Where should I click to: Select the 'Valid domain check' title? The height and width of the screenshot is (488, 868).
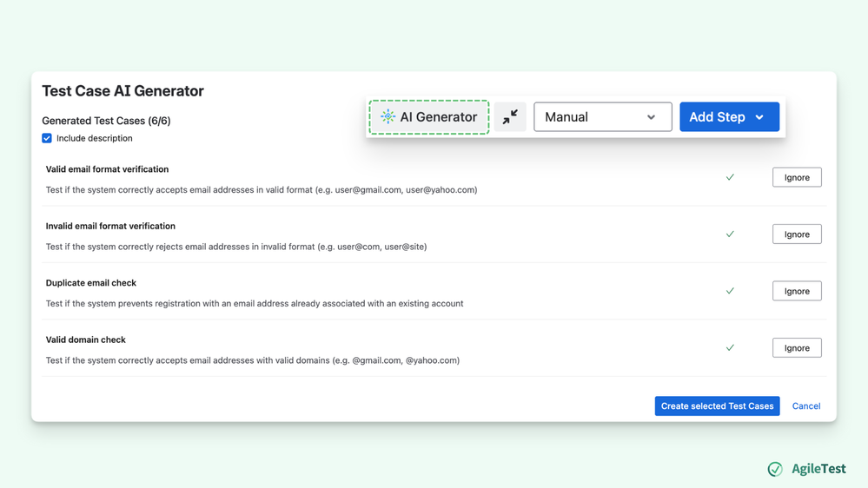pos(86,340)
